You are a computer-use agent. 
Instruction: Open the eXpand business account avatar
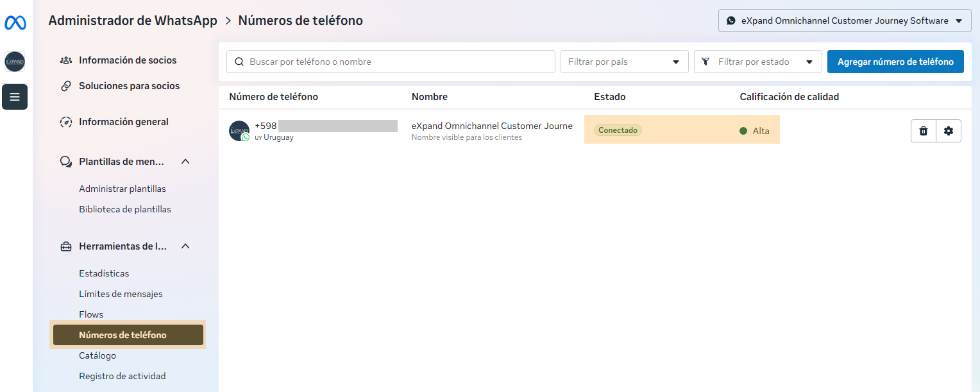pos(15,62)
